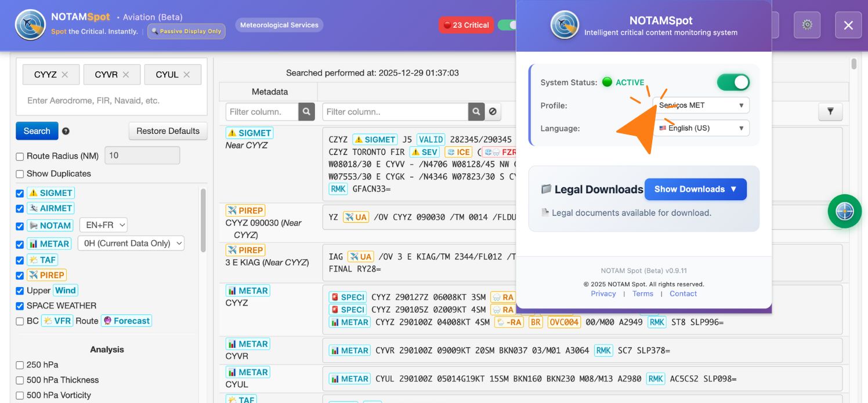Open the Privacy link in popup footer

603,293
